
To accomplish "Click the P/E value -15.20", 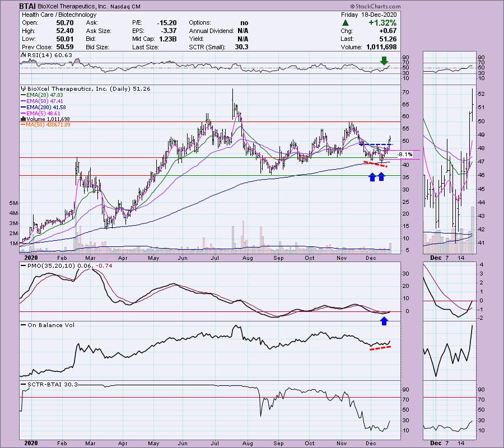I will (167, 23).
